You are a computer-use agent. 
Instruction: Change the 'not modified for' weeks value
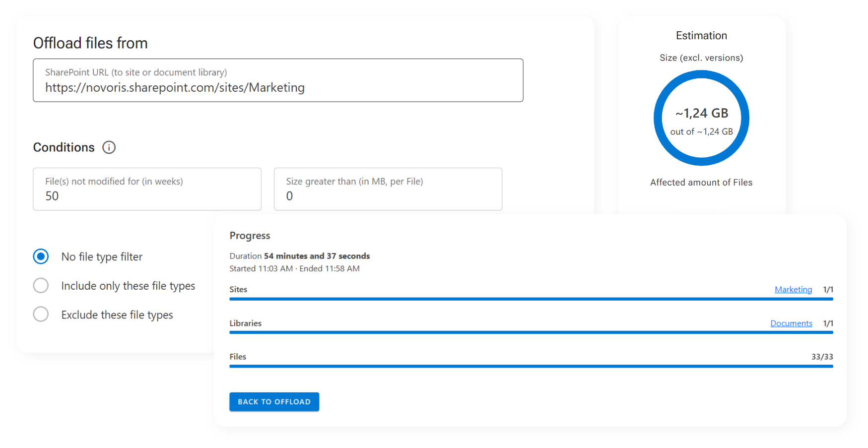tap(147, 196)
